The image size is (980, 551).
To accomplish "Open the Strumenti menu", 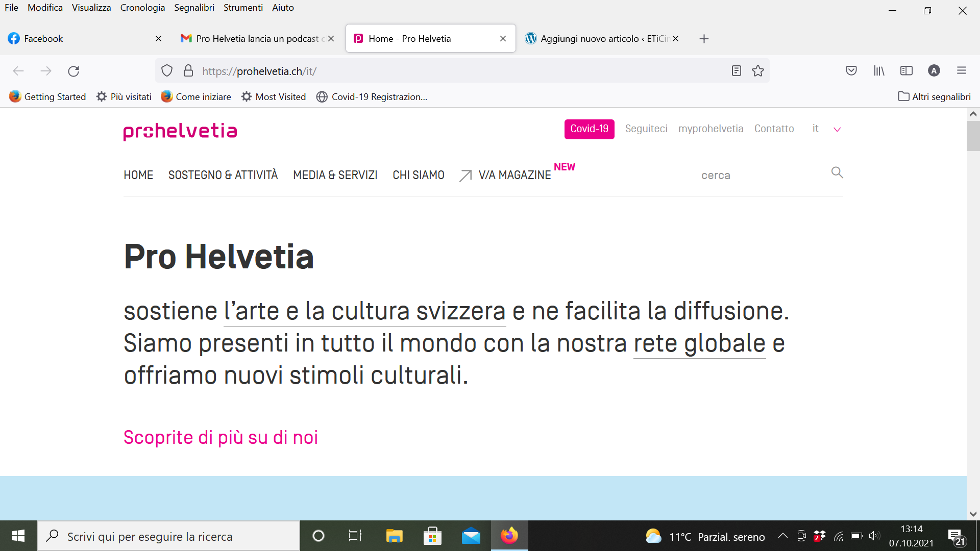I will 243,8.
